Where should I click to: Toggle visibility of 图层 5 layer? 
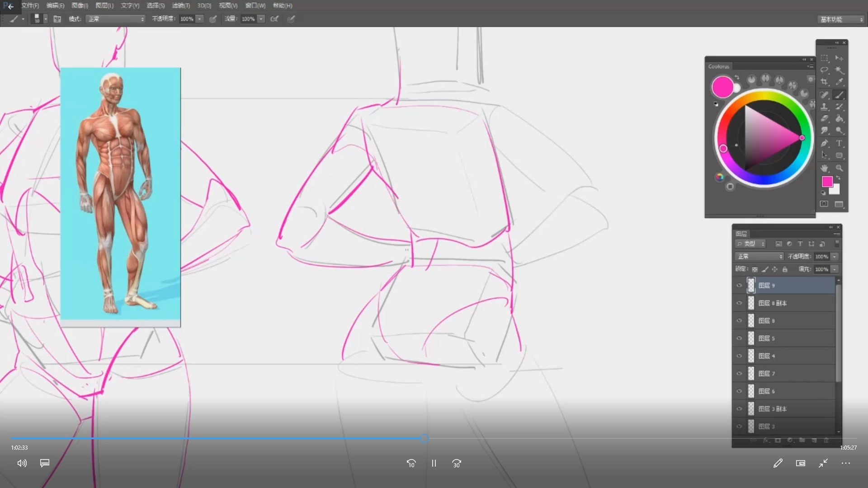pyautogui.click(x=739, y=338)
